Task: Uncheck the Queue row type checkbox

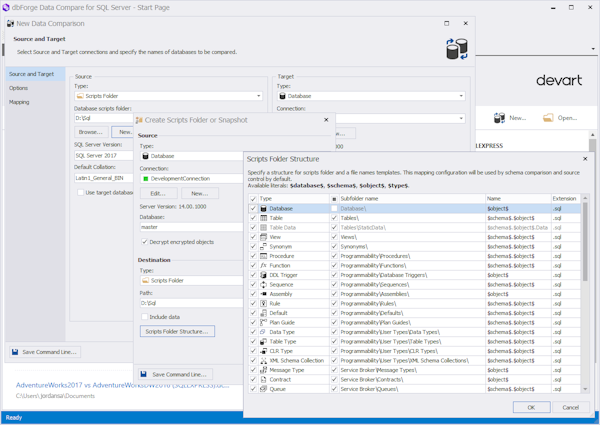Action: [253, 389]
